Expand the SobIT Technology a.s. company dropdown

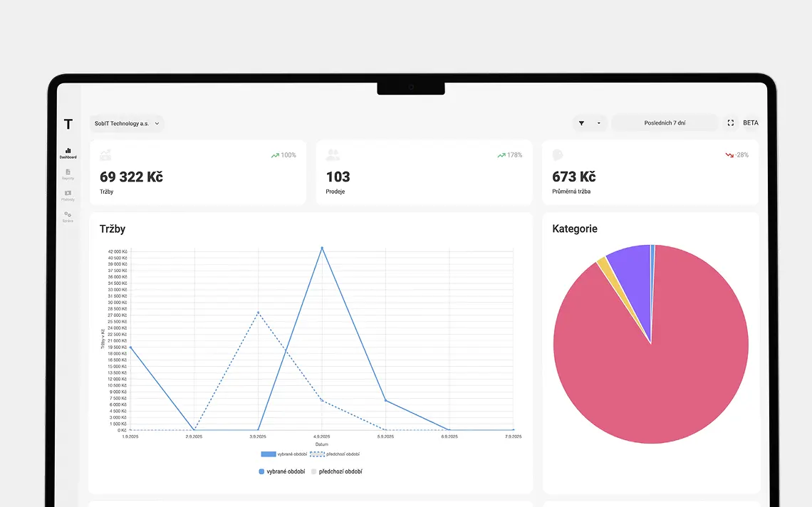[127, 123]
